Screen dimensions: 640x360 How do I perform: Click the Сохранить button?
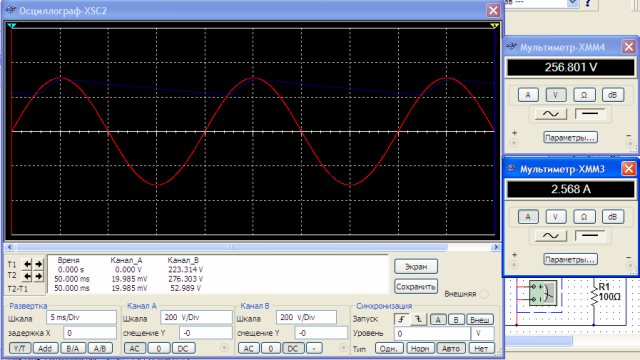click(x=416, y=287)
